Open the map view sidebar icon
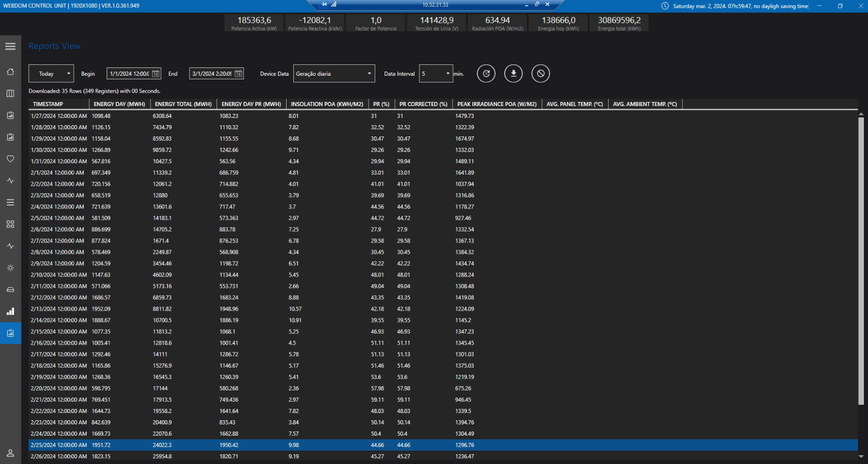Image resolution: width=868 pixels, height=464 pixels. [x=10, y=93]
